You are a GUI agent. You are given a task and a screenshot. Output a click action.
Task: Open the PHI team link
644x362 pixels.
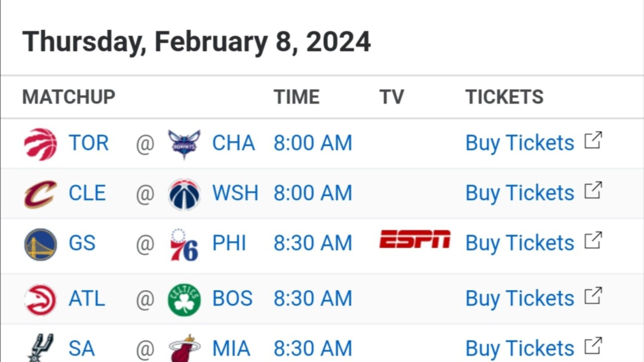tap(229, 243)
